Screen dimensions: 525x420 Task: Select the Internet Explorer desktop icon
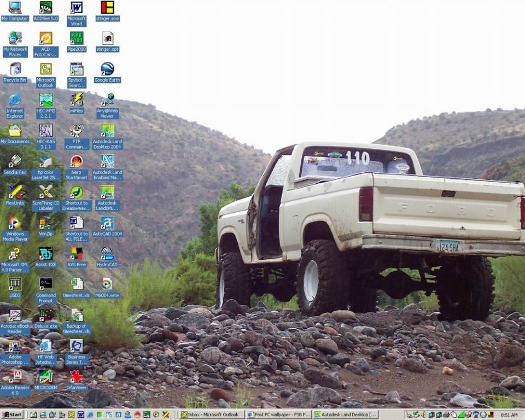click(x=15, y=106)
